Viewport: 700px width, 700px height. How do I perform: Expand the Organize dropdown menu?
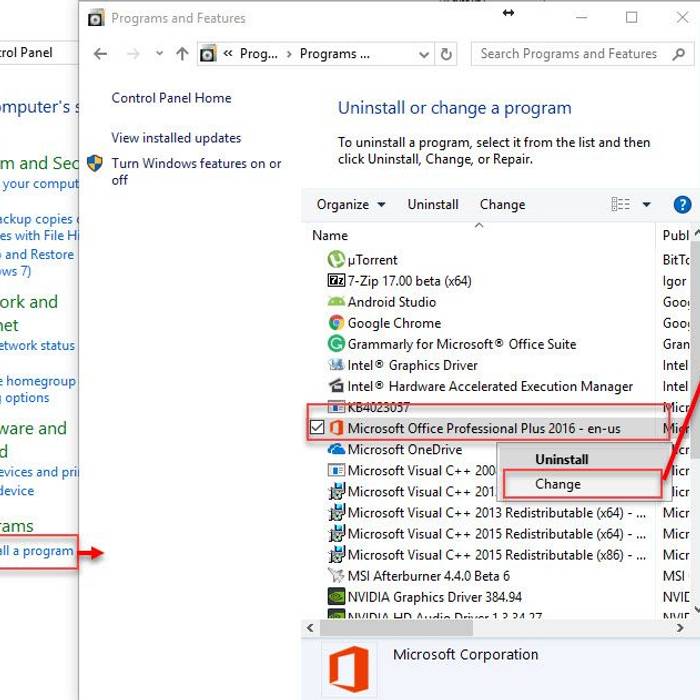351,205
